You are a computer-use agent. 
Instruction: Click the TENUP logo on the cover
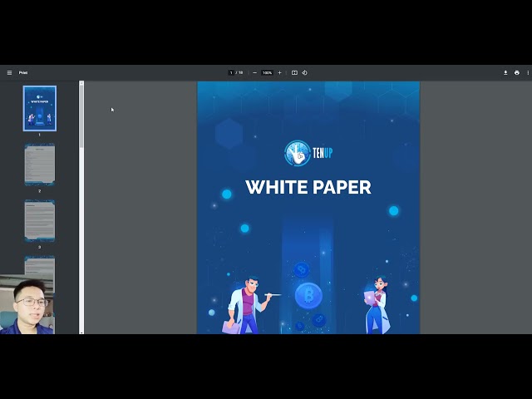pos(308,153)
